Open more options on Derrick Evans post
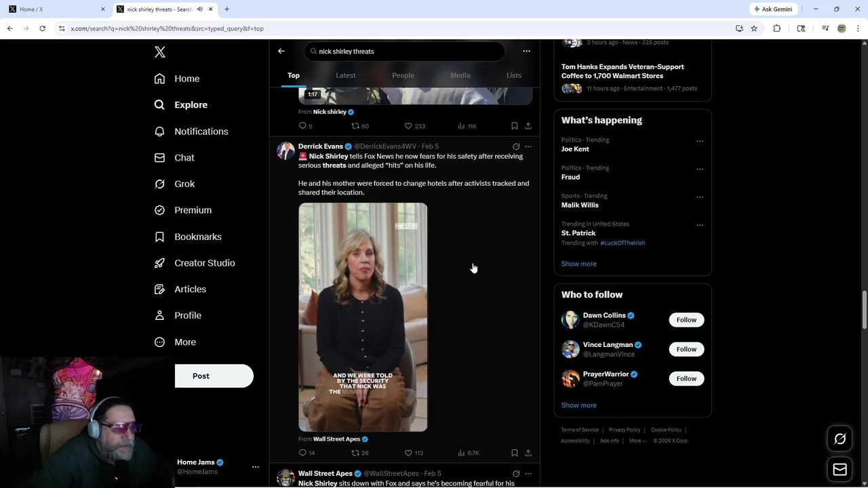868x488 pixels. pos(528,146)
